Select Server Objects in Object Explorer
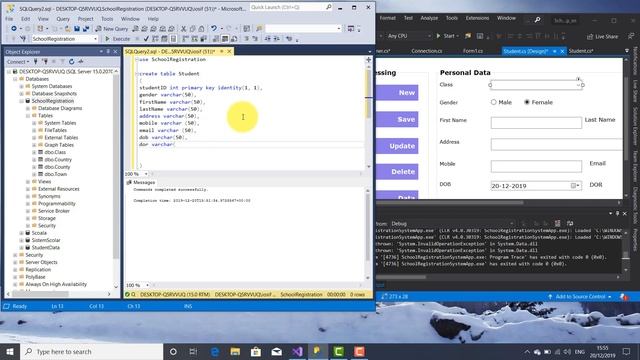This screenshot has height=360, width=640. [x=41, y=262]
